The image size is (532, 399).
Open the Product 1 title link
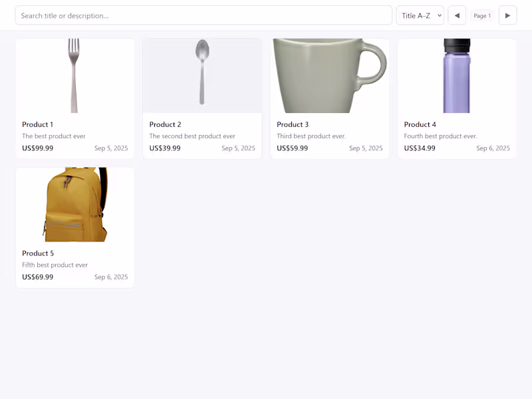click(x=38, y=124)
